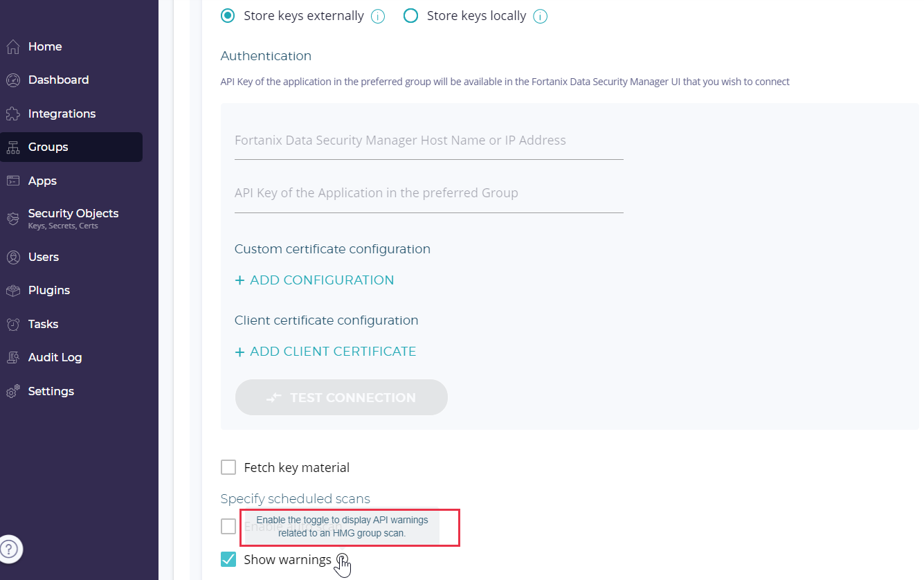Select the Store keys locally radio button

click(410, 16)
